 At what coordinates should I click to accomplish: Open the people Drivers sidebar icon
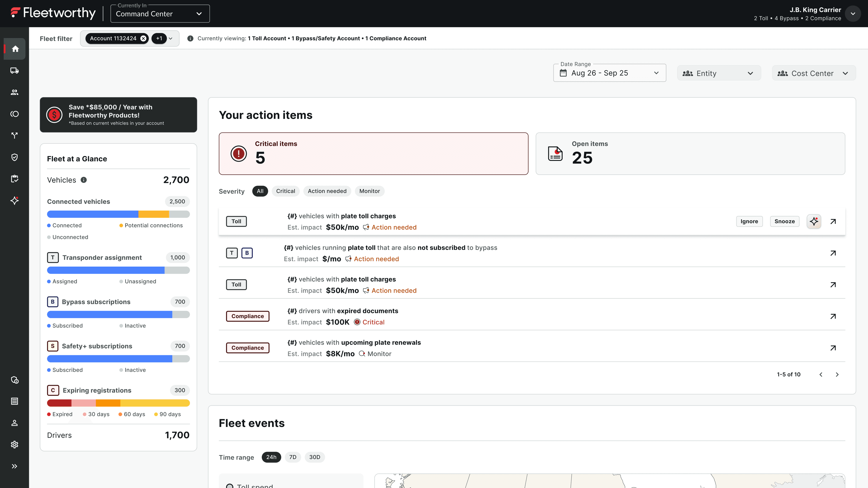(14, 92)
